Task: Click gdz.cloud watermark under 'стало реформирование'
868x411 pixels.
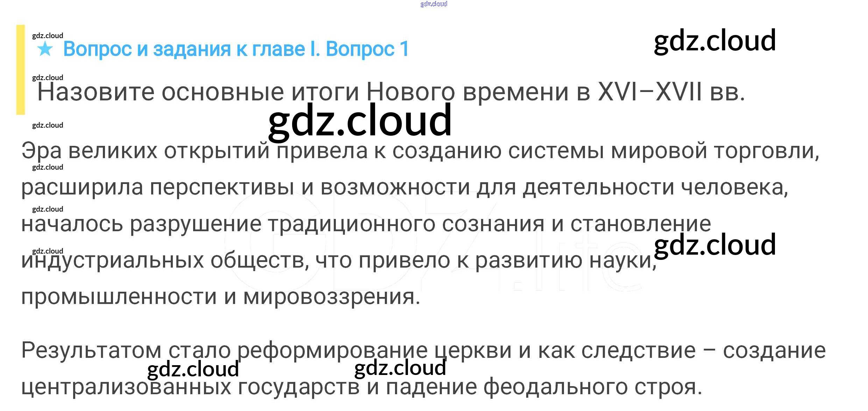Action: tap(193, 369)
